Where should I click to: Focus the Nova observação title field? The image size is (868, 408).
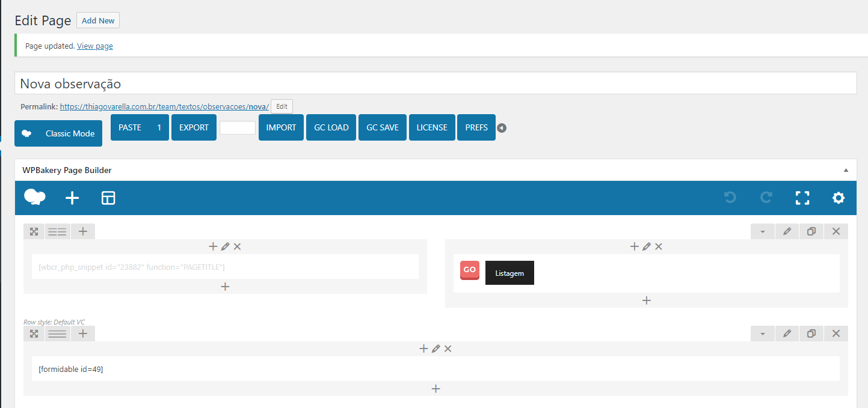[x=436, y=84]
